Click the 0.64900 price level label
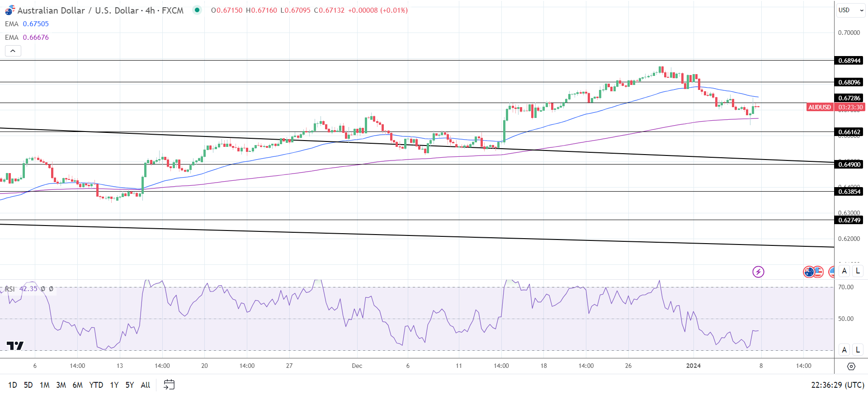The height and width of the screenshot is (395, 868). coord(849,165)
